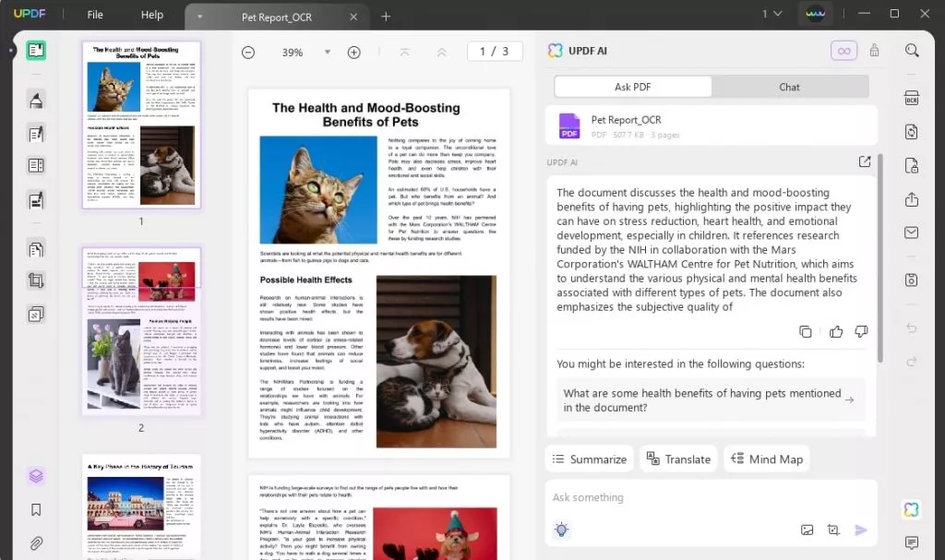Screen dimensions: 945x560
Task: Open the Reader mode icon in left sidebar
Action: (x=36, y=50)
